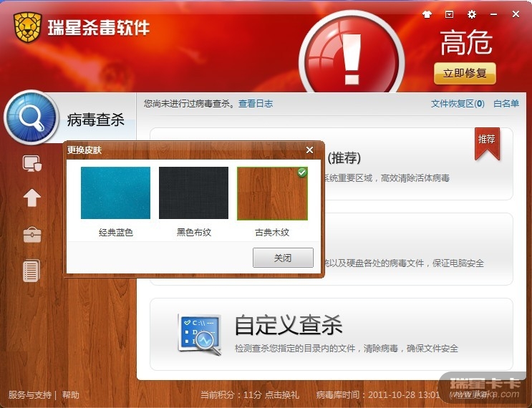This screenshot has height=408, width=532.
Task: Open the 查看日志 log link
Action: (256, 104)
